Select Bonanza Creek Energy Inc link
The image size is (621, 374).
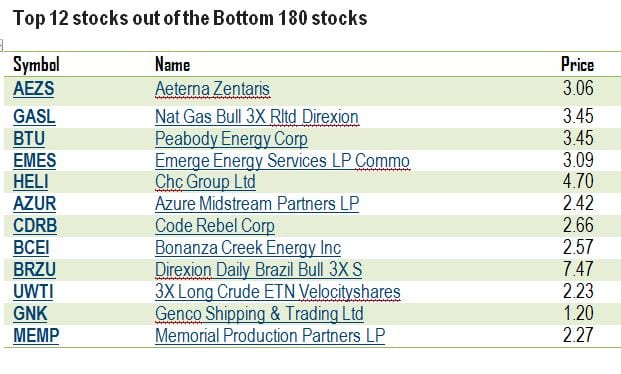point(248,248)
